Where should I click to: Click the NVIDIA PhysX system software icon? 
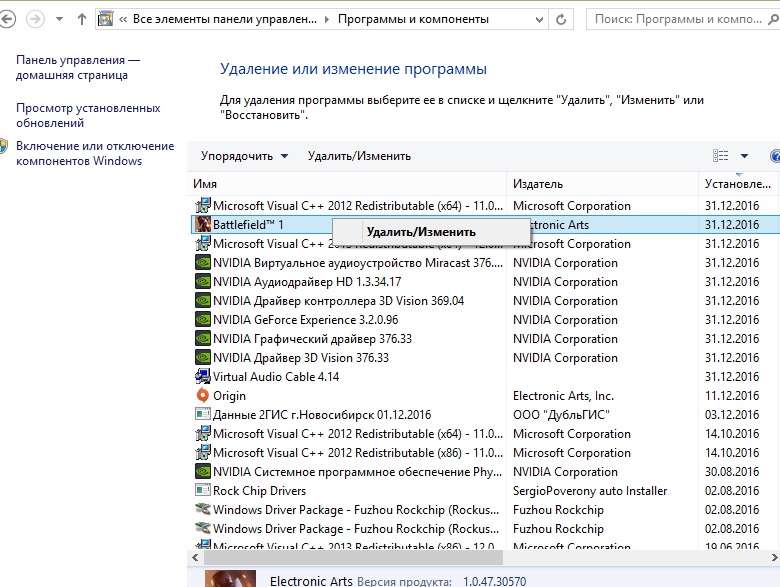pos(203,471)
